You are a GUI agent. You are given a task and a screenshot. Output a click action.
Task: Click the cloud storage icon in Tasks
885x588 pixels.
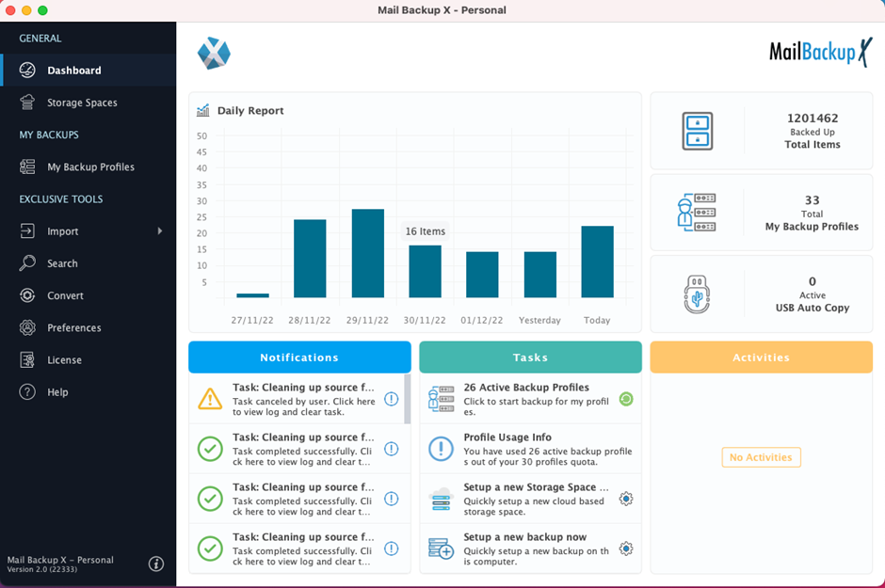441,499
